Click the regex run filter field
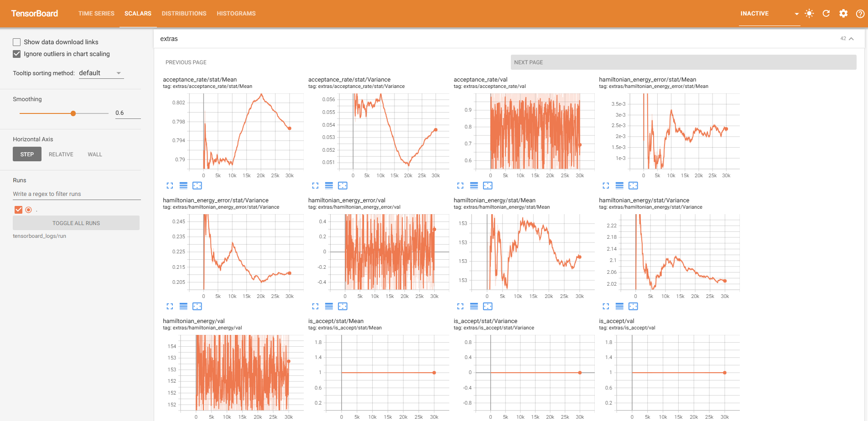The height and width of the screenshot is (421, 868). tap(77, 194)
